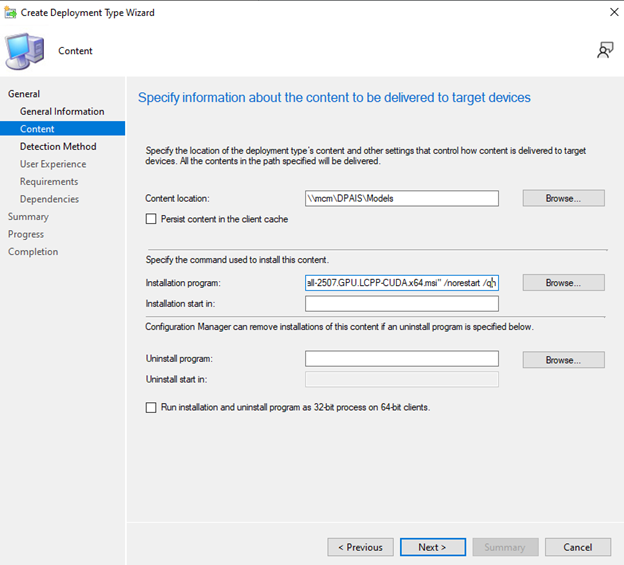
Task: Click the feedback person icon at top right
Action: [x=605, y=51]
